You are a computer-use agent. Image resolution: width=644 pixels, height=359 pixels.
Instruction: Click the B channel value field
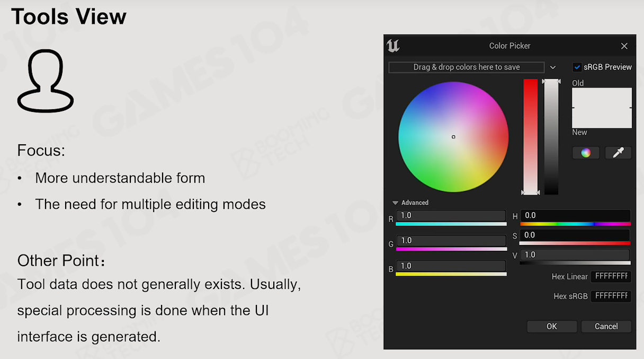click(451, 266)
